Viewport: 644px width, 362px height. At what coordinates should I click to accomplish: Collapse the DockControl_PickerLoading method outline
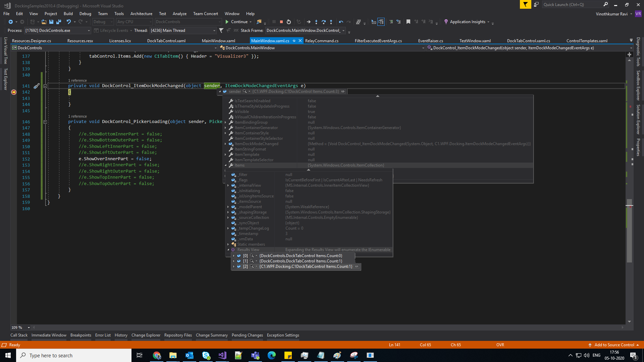point(45,122)
